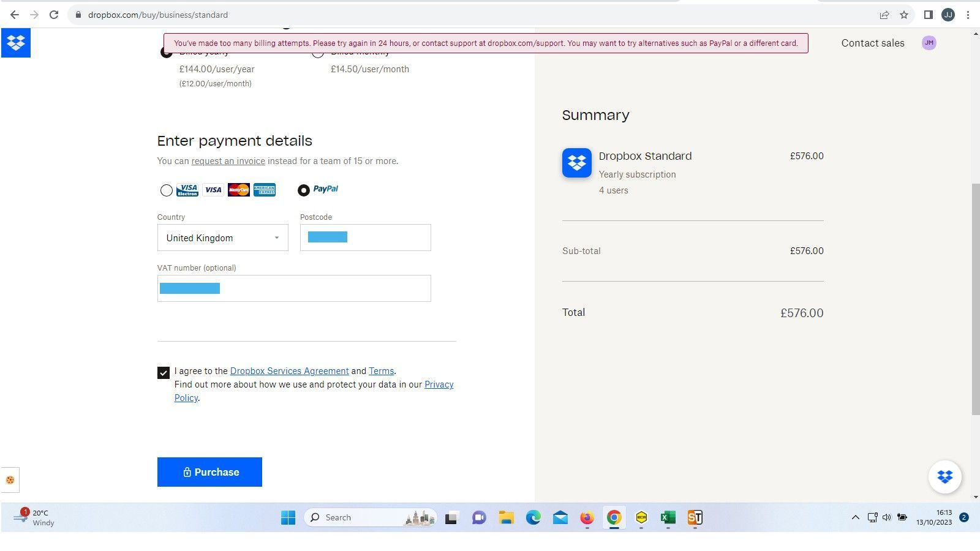Open Excel from the taskbar
Screen dimensions: 980x551
coord(668,518)
